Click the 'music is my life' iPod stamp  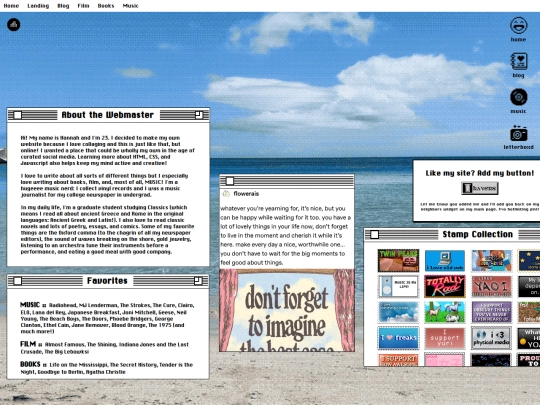398,286
